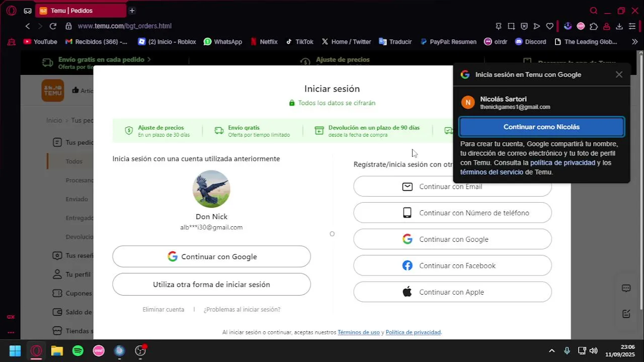Take a snapshot with the capture icon
The image size is (644, 362).
point(511,26)
